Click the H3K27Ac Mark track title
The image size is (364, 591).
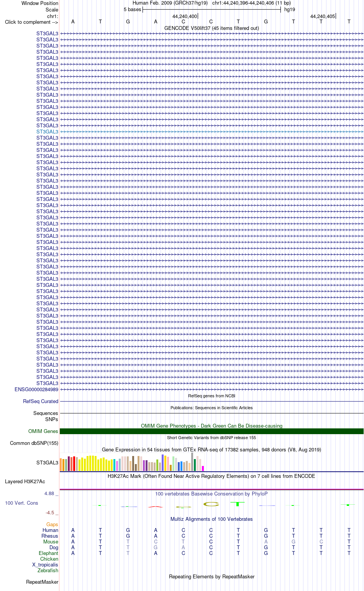212,476
